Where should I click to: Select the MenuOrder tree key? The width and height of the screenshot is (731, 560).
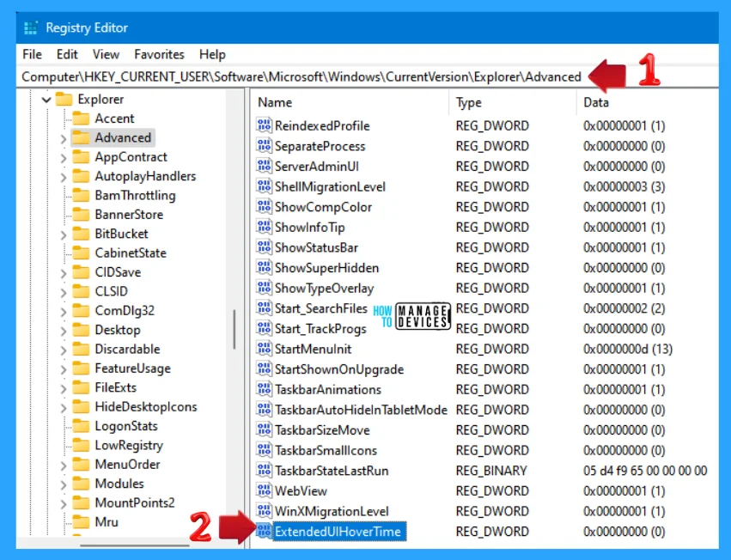(x=127, y=465)
